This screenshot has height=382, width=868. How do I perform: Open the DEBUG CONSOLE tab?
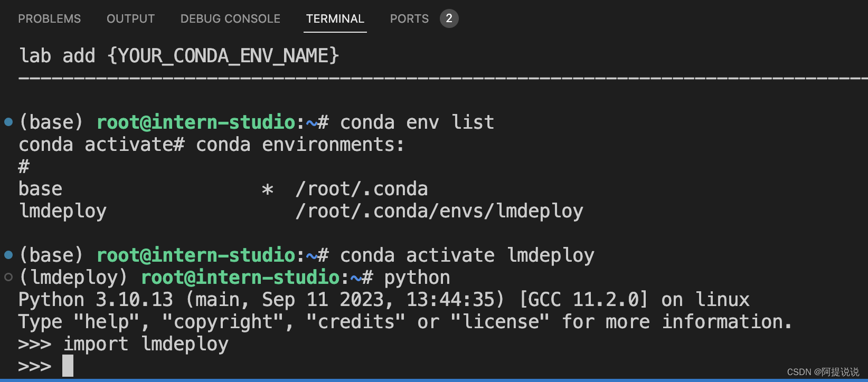coord(230,19)
